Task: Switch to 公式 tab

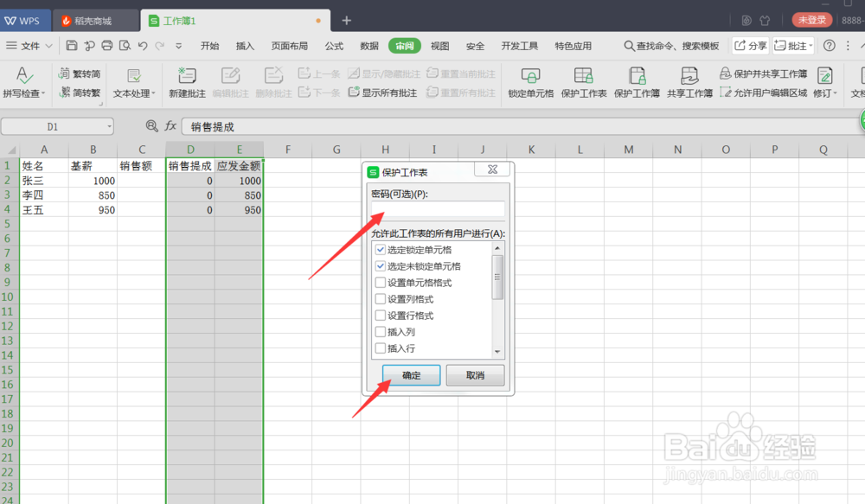Action: click(334, 46)
